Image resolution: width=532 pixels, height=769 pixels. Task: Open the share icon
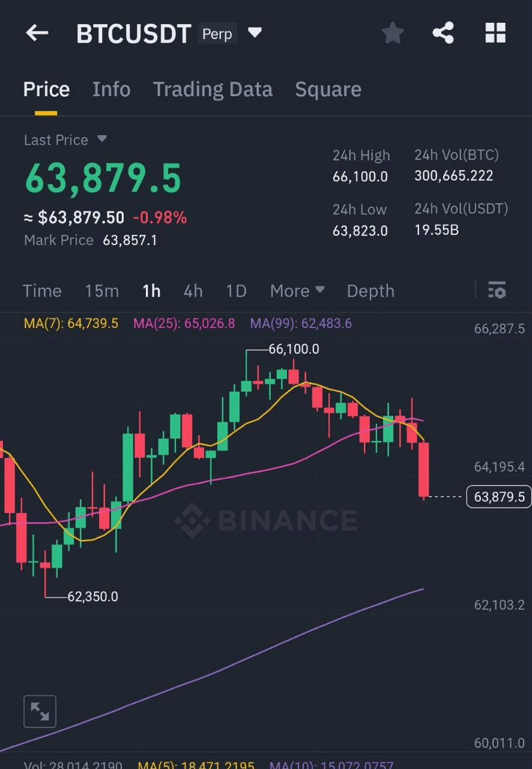443,32
